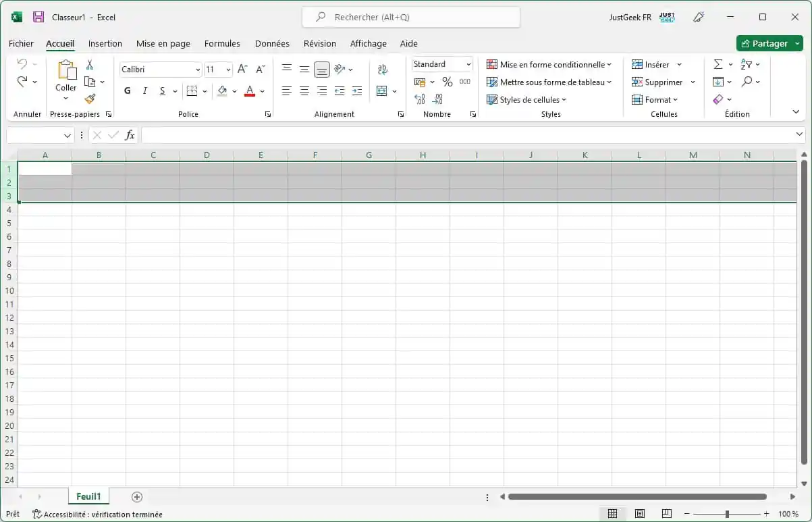Click the Feuil1 sheet tab
812x522 pixels.
88,496
